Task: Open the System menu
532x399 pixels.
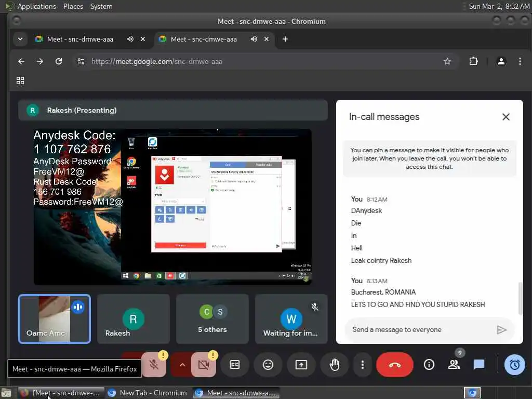Action: (101, 6)
